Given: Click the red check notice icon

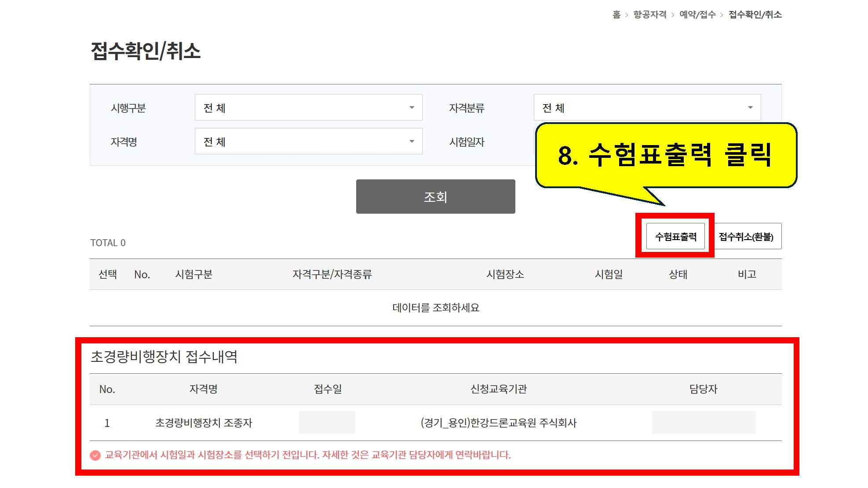Looking at the screenshot, I should pos(95,455).
